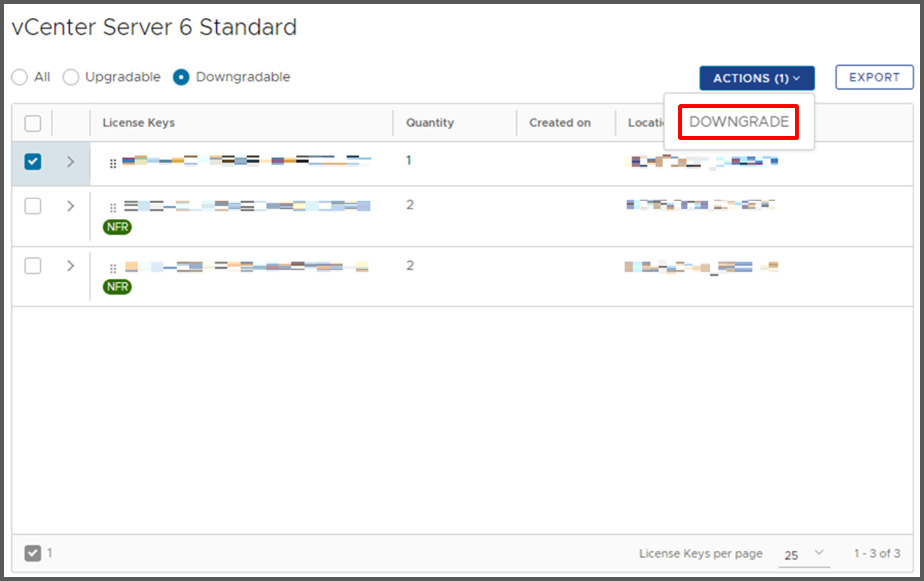Open the ACTIONS (1) dropdown
The width and height of the screenshot is (924, 581).
(x=757, y=78)
